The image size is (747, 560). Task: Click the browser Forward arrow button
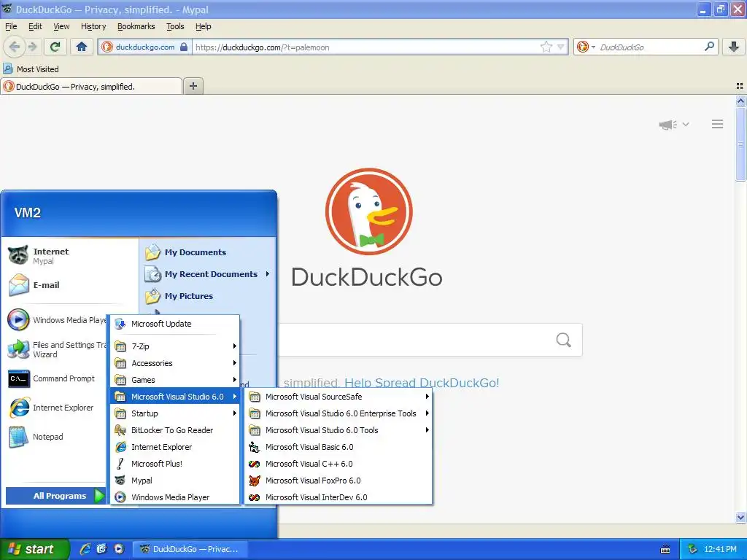[x=32, y=47]
